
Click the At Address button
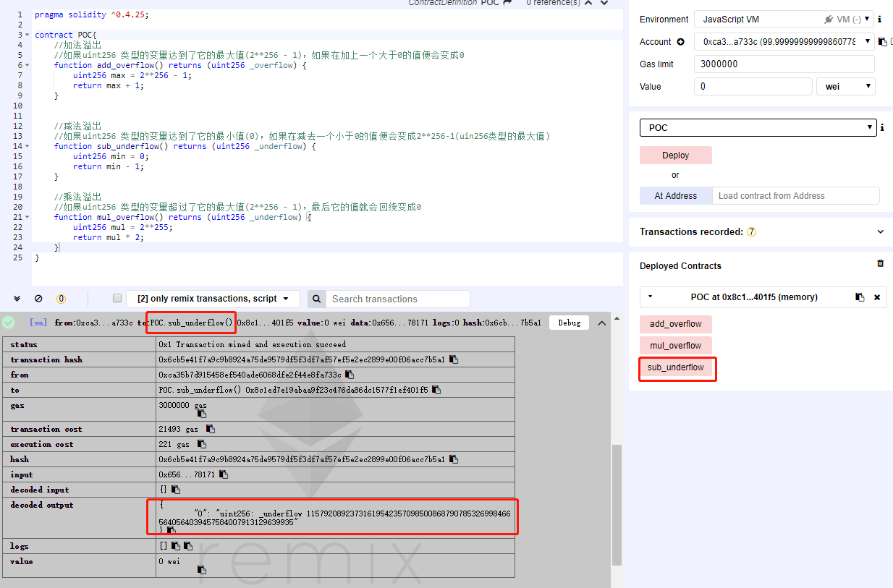[676, 195]
